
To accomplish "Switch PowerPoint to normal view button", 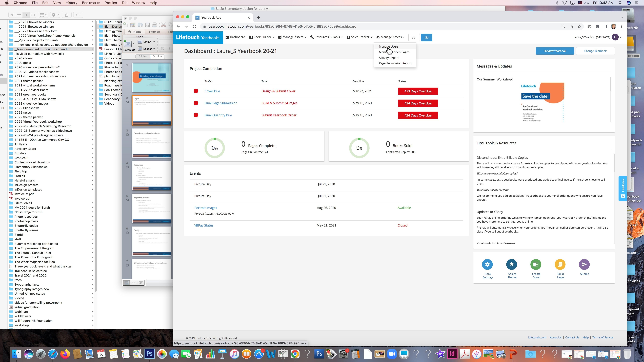I will [127, 283].
